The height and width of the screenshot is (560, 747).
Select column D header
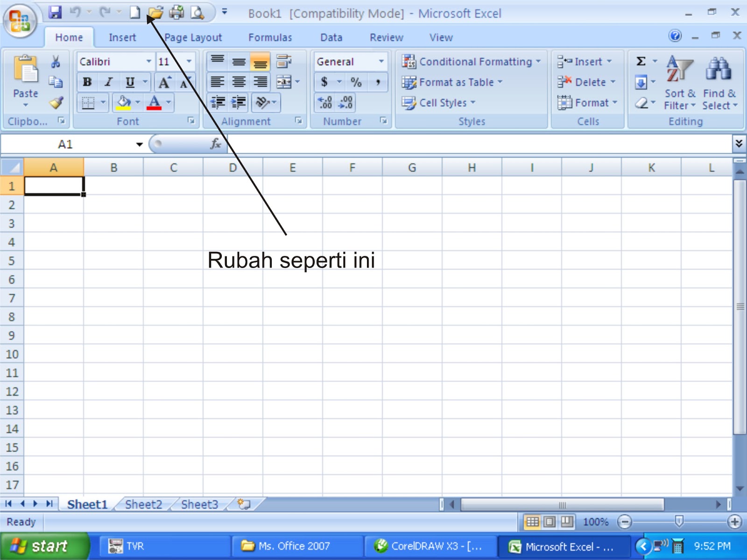233,168
